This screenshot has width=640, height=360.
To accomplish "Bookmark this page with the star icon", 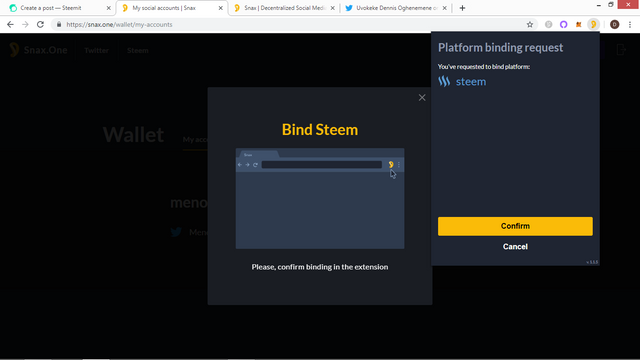I will [x=530, y=24].
